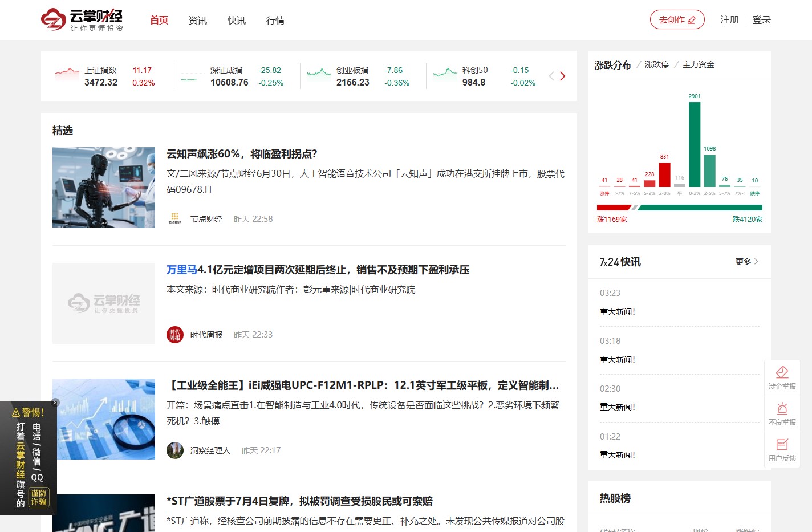This screenshot has width=812, height=532.
Task: Click the red-green rise/fall ratio bar
Action: 680,208
